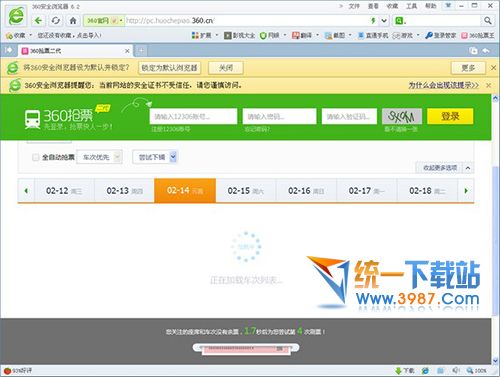500x377 pixels.
Task: Click the yellow 登录 login button
Action: click(x=450, y=116)
